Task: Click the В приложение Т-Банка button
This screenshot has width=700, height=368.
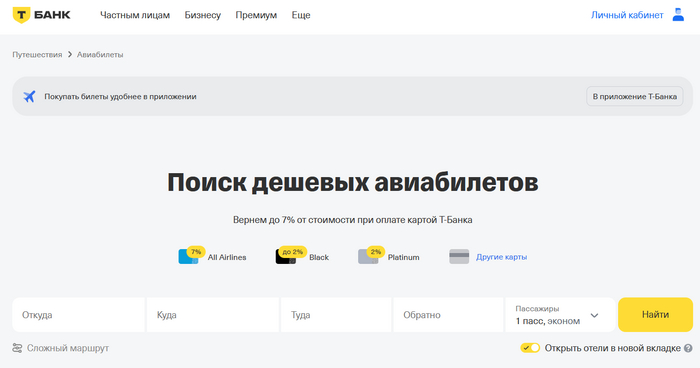Action: point(634,96)
